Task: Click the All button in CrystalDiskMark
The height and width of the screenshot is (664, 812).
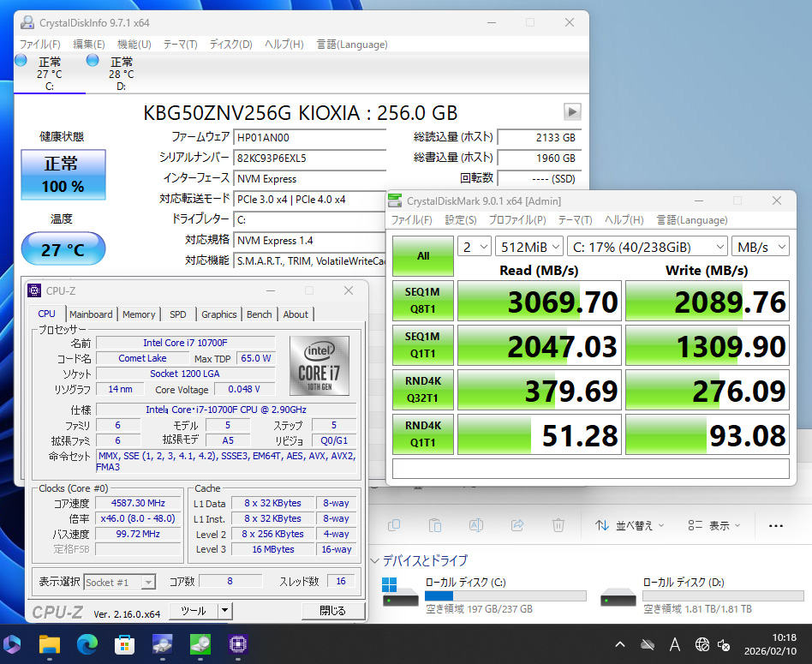Action: click(x=422, y=255)
